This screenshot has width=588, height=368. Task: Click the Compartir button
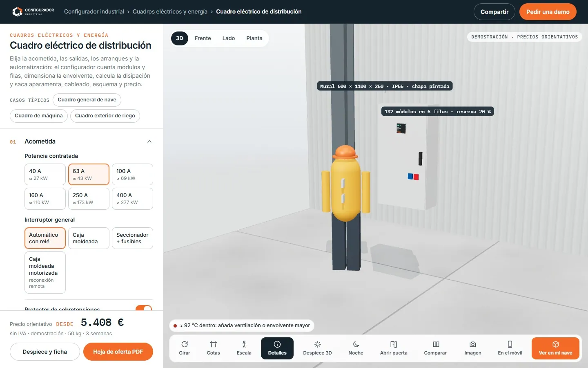(494, 12)
